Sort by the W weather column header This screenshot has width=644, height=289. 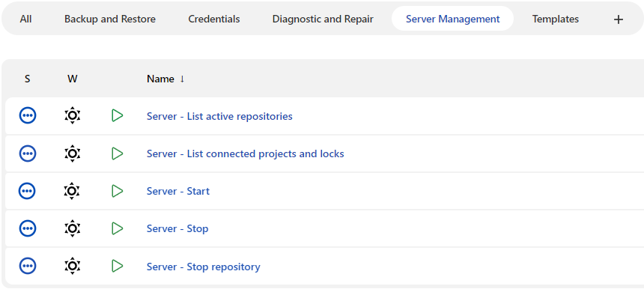[x=73, y=79]
